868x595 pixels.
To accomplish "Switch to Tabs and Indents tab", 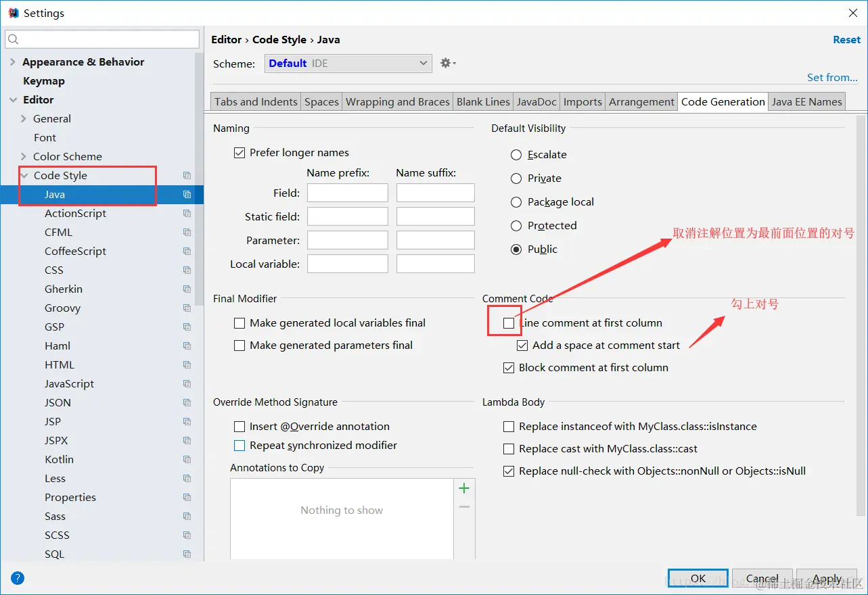I will point(256,101).
